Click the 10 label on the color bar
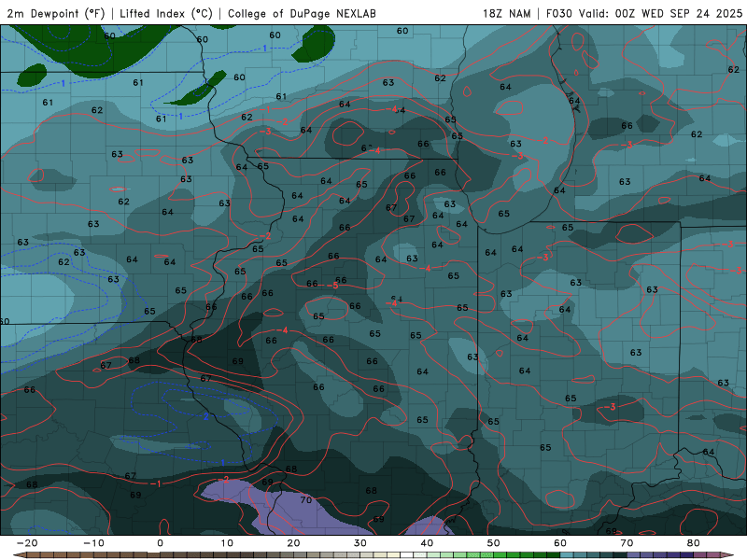 (227, 543)
